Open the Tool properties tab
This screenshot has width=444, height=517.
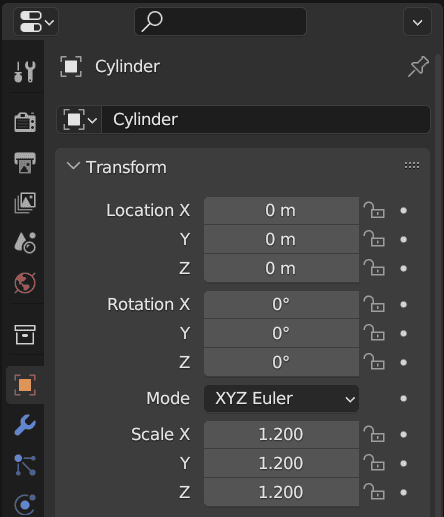click(x=25, y=71)
